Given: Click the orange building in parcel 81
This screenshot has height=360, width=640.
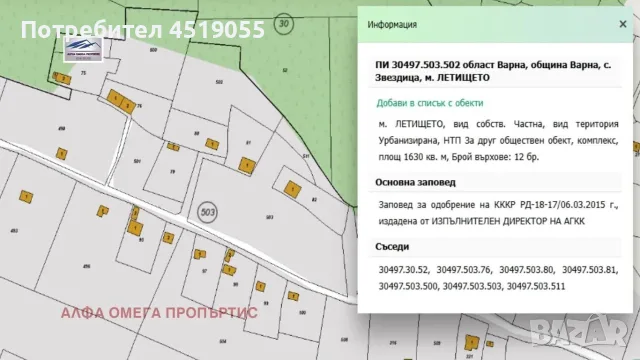Looking at the screenshot, I should (247, 166).
